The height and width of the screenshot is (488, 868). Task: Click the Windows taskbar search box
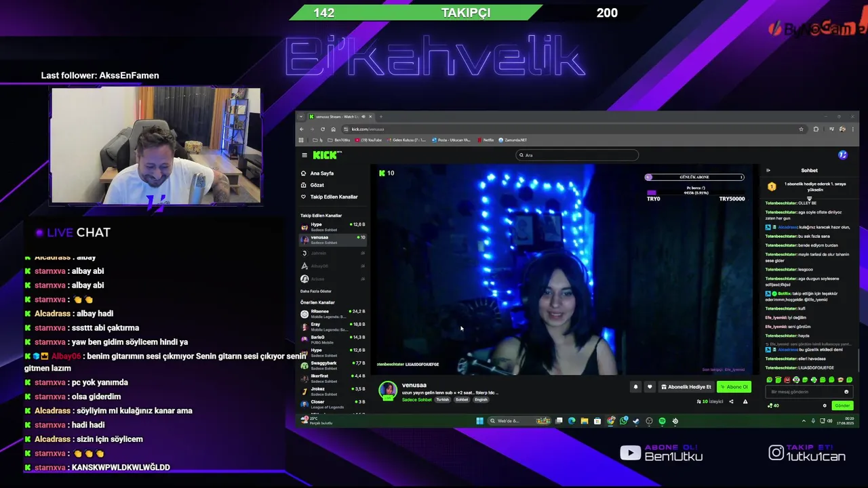(519, 421)
